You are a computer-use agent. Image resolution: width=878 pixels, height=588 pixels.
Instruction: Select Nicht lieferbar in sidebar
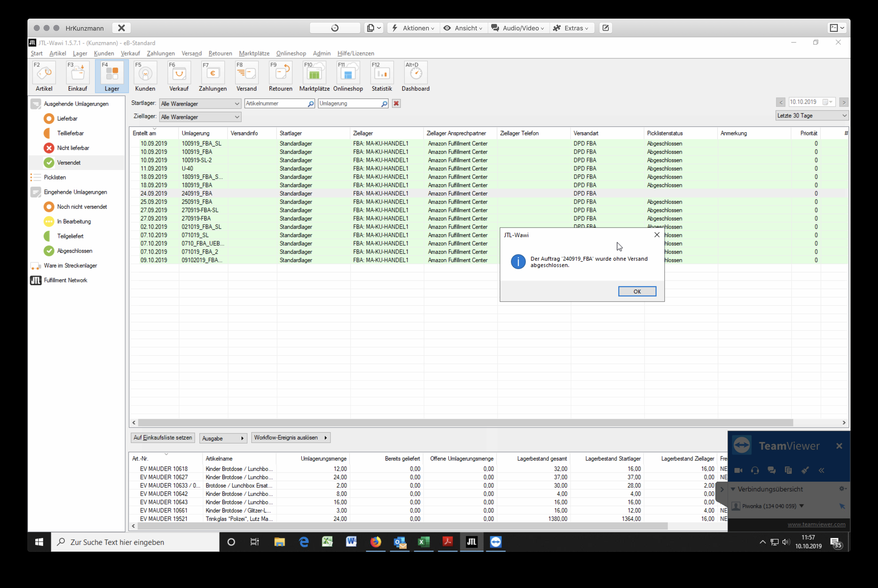pyautogui.click(x=73, y=148)
